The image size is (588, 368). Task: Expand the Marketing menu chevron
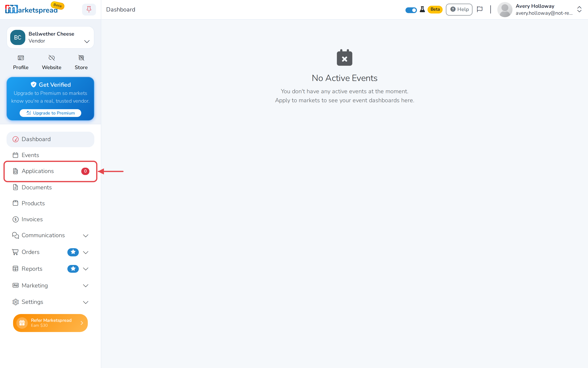point(86,286)
